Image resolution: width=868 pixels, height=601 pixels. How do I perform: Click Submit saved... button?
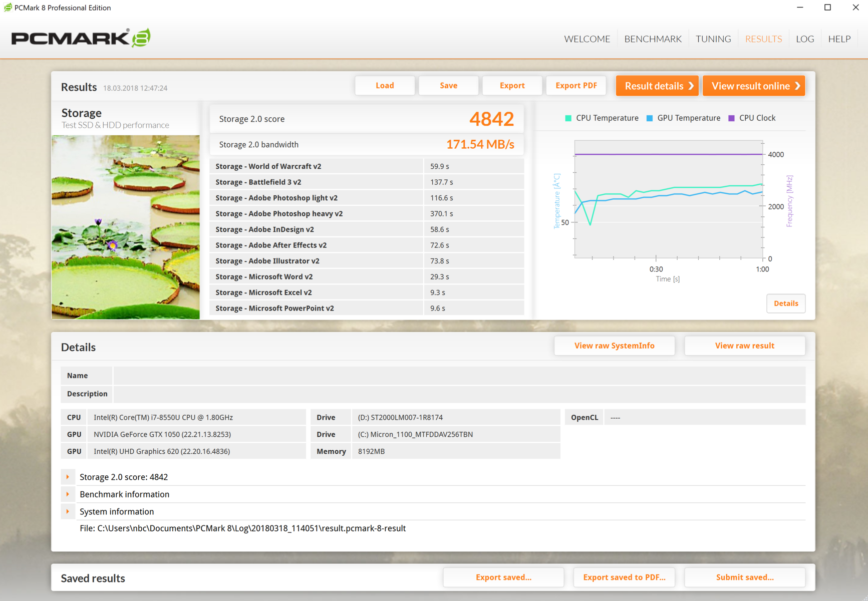pyautogui.click(x=745, y=577)
